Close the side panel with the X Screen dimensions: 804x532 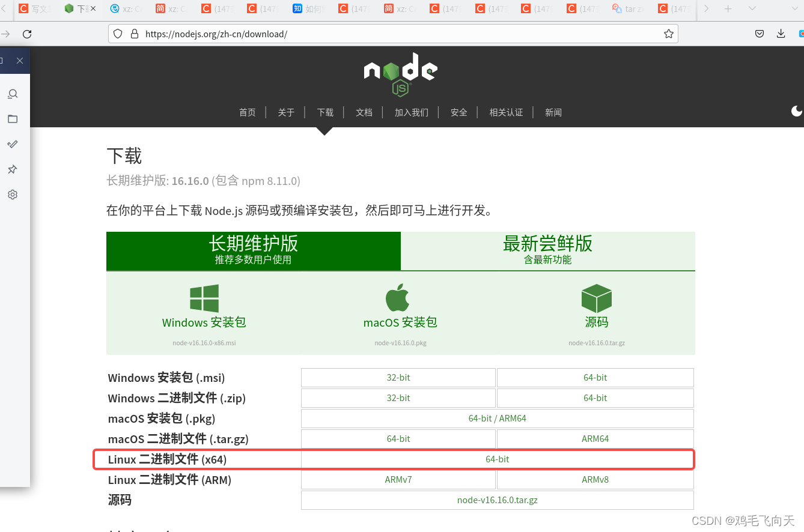(x=20, y=61)
